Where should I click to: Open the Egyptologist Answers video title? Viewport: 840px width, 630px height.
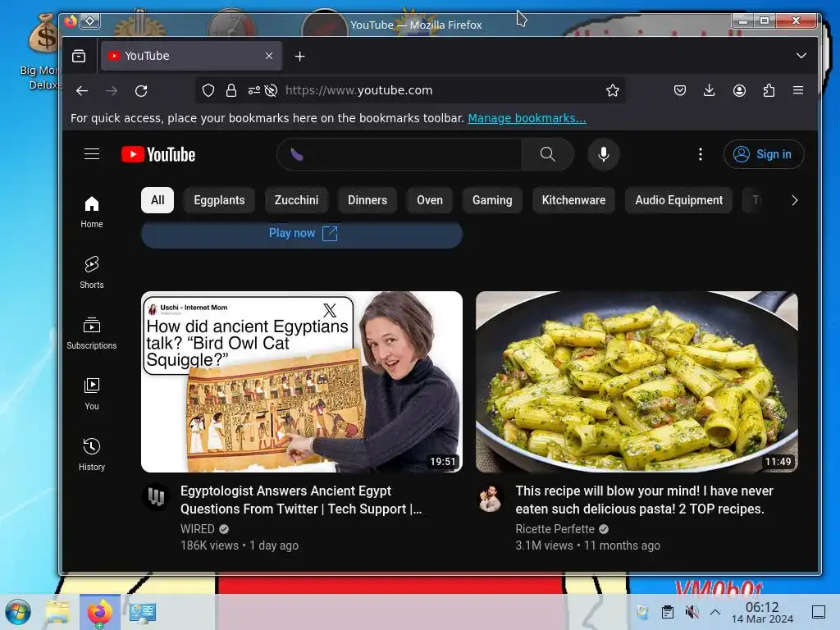coord(301,500)
